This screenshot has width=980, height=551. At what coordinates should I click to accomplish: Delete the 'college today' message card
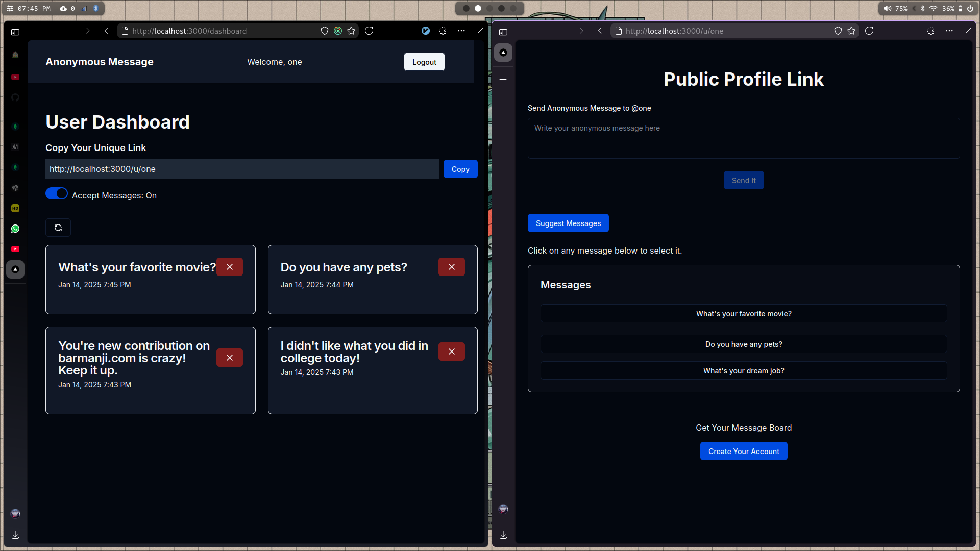coord(452,352)
